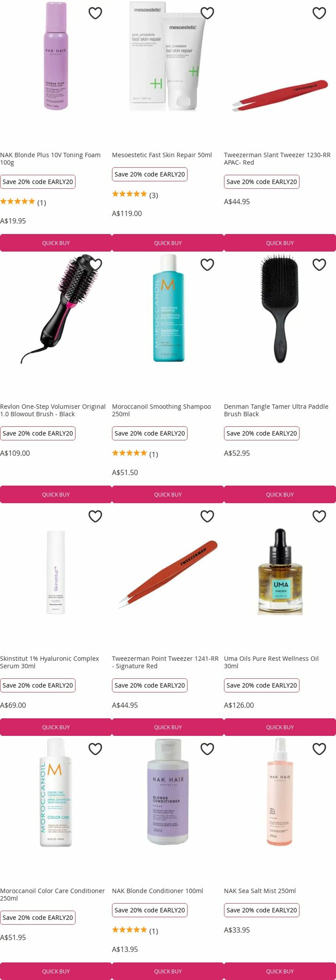Wishlist Moroccanoil Color Care Conditioner
Image resolution: width=336 pixels, height=980 pixels.
click(x=95, y=749)
